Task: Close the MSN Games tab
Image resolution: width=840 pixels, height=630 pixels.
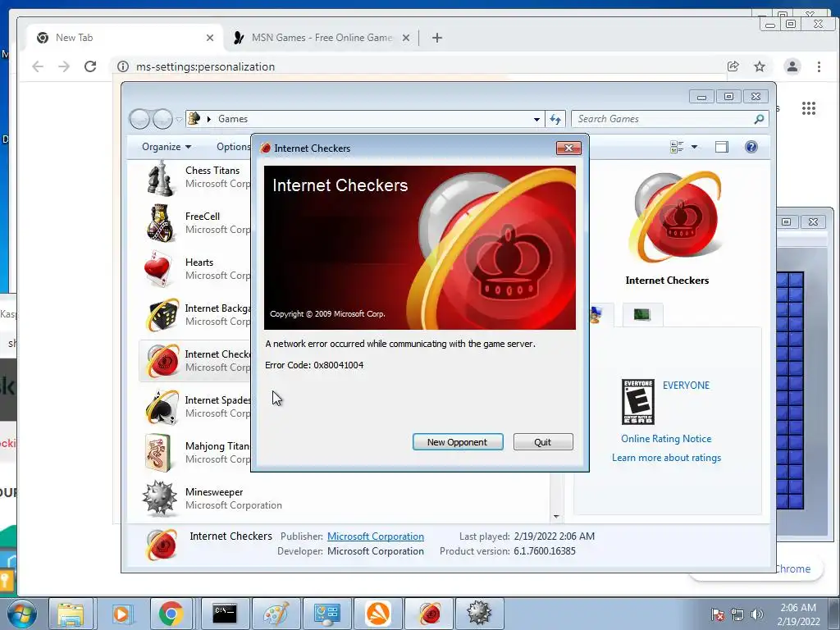Action: (406, 38)
